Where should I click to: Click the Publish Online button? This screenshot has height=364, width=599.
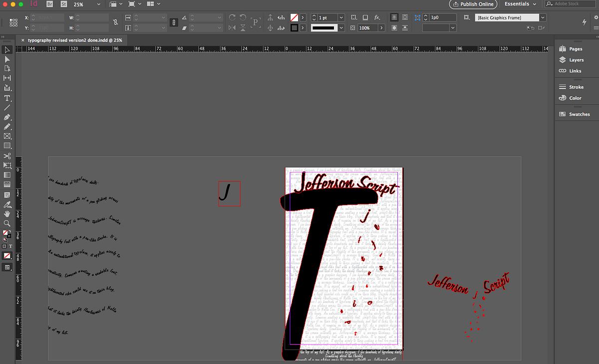(x=473, y=4)
